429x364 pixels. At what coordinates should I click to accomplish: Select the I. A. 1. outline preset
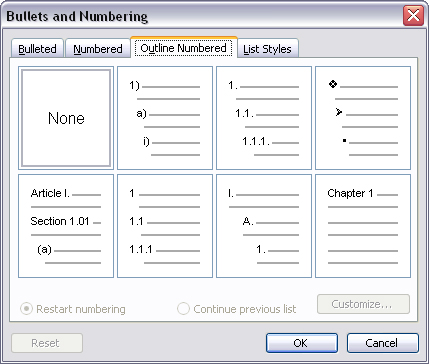click(x=264, y=226)
